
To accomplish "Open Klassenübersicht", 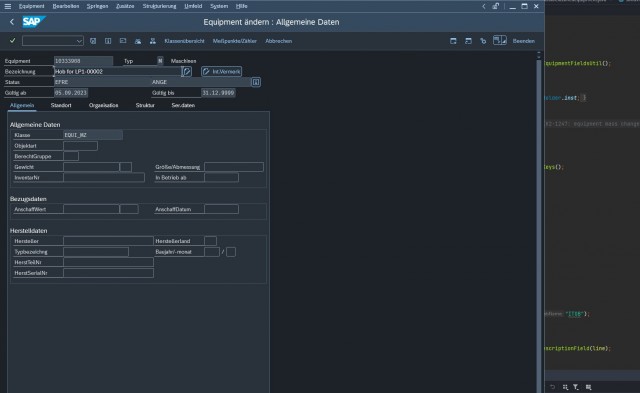I will [184, 41].
